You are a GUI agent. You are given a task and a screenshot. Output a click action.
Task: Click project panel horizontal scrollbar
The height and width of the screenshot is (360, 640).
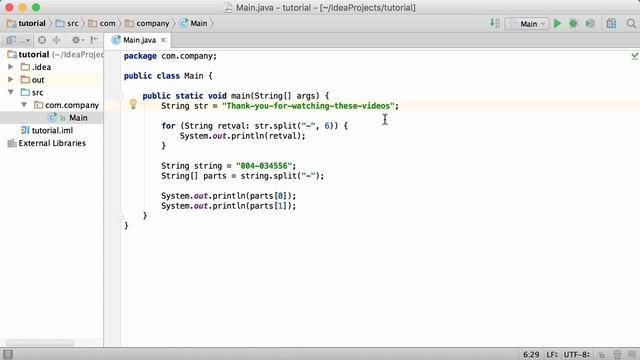(x=40, y=343)
